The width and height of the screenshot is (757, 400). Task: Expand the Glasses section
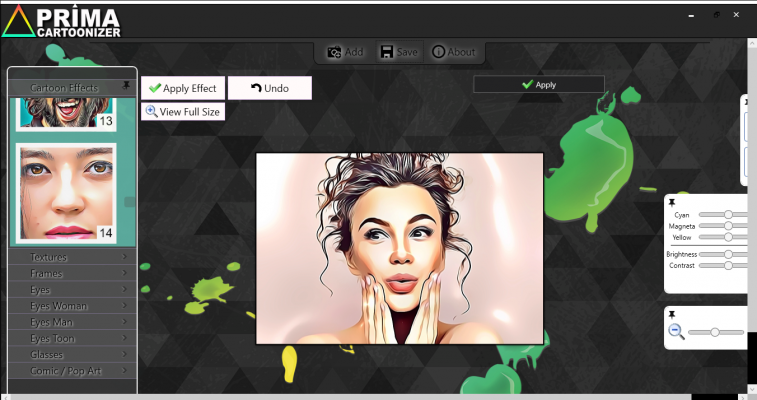tap(71, 355)
